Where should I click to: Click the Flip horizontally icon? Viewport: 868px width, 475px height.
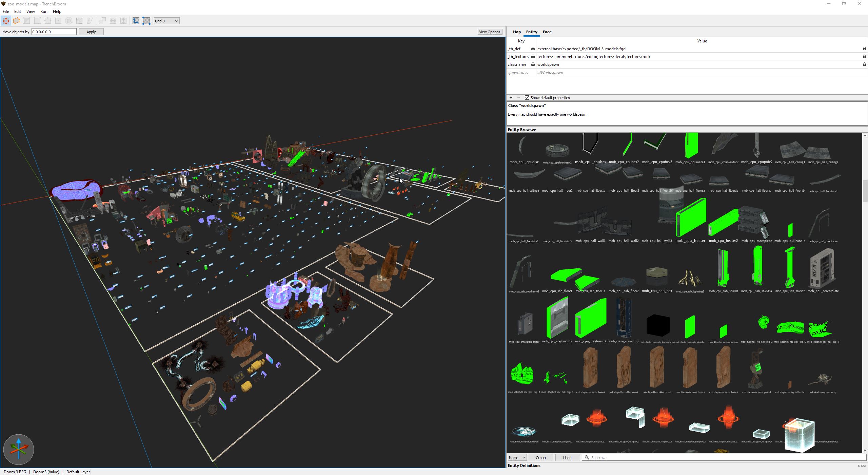pyautogui.click(x=113, y=21)
